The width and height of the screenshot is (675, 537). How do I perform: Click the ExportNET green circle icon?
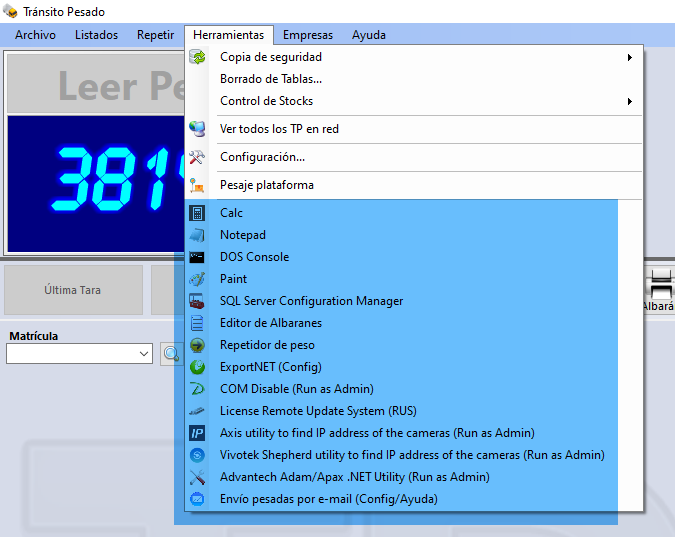point(197,367)
